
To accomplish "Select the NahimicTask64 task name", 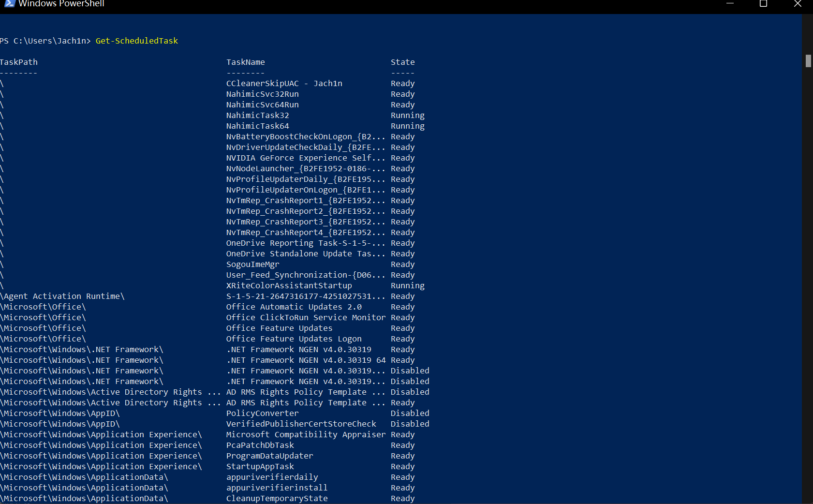I will coord(258,126).
